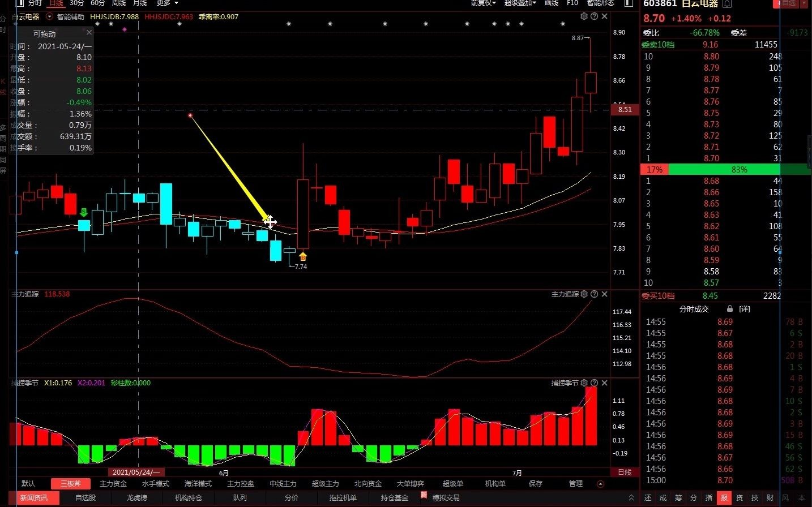
Task: Open the 模拟交易 bottom tab
Action: (x=446, y=498)
